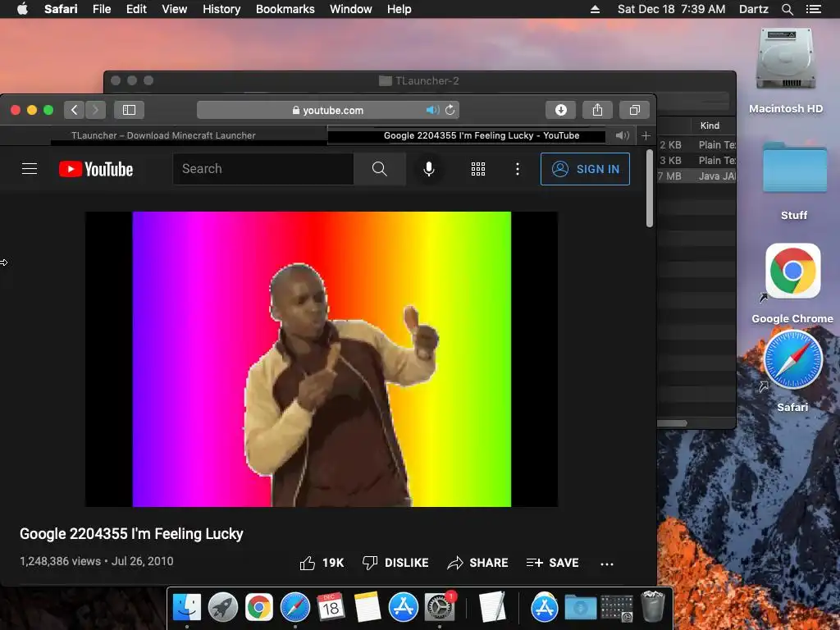Click the eject icon in menu bar
This screenshot has width=840, height=630.
tap(595, 9)
